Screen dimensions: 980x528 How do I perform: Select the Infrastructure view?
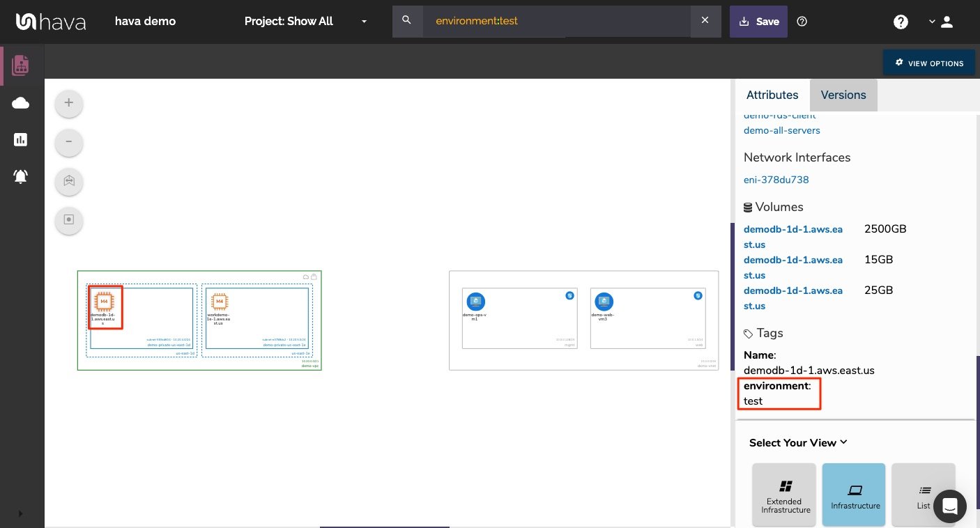coord(854,495)
